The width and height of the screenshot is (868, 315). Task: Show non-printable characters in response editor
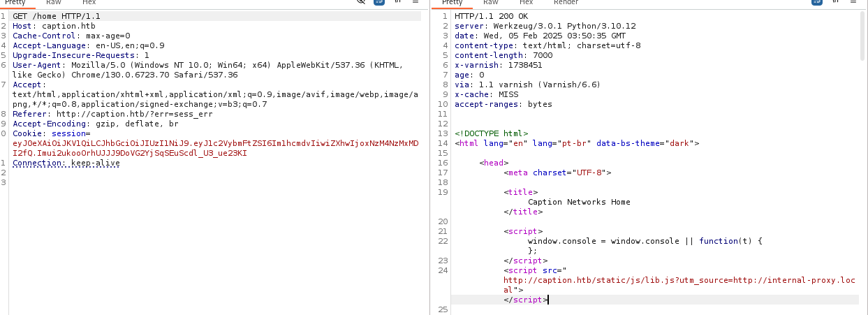coord(835,2)
